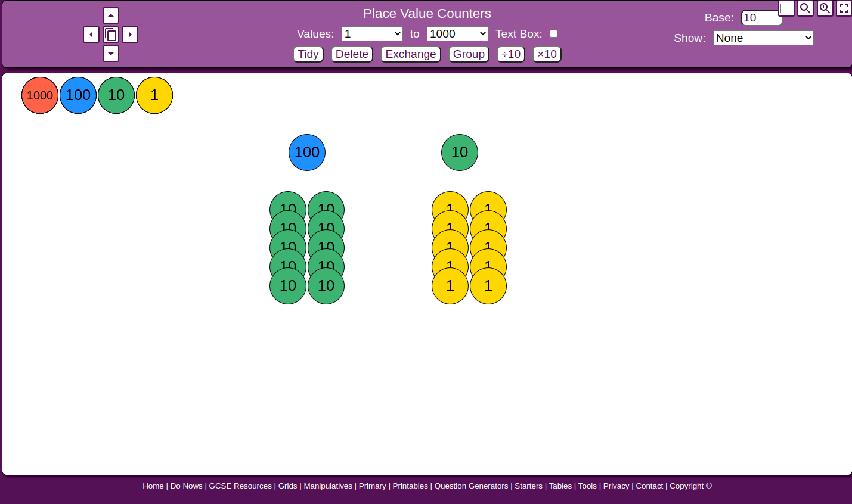The width and height of the screenshot is (852, 504).
Task: Open the upper values dropdown showing 1000
Action: click(x=457, y=33)
